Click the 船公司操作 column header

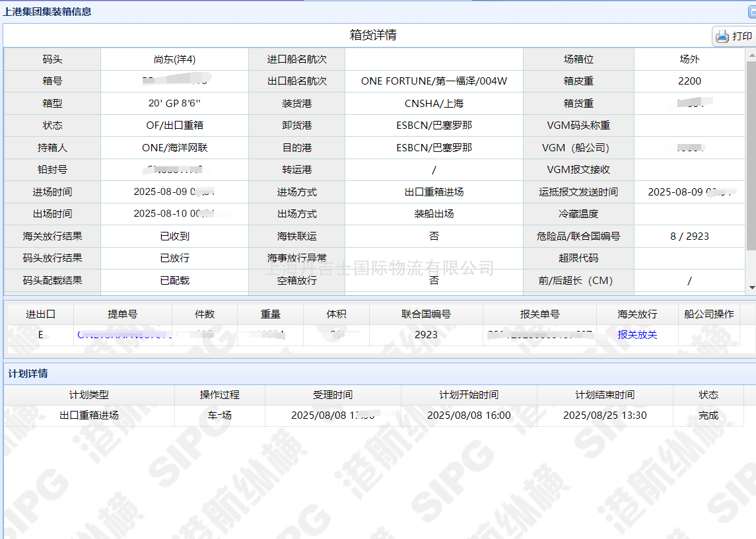pyautogui.click(x=708, y=314)
